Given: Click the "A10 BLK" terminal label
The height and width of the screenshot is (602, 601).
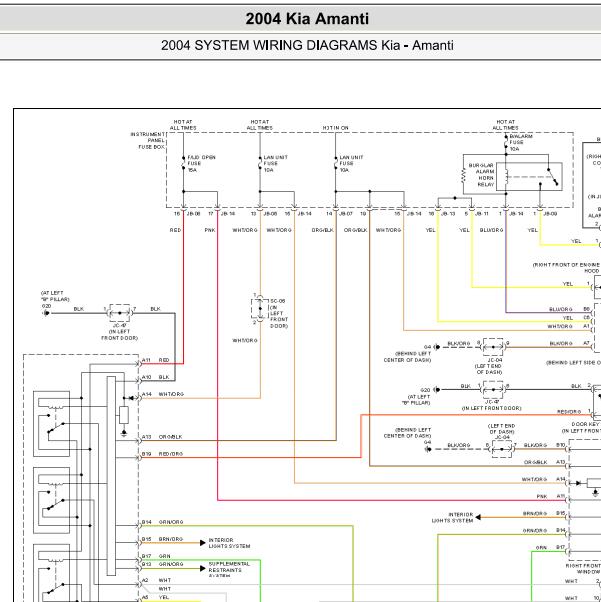Looking at the screenshot, I should pyautogui.click(x=155, y=377).
